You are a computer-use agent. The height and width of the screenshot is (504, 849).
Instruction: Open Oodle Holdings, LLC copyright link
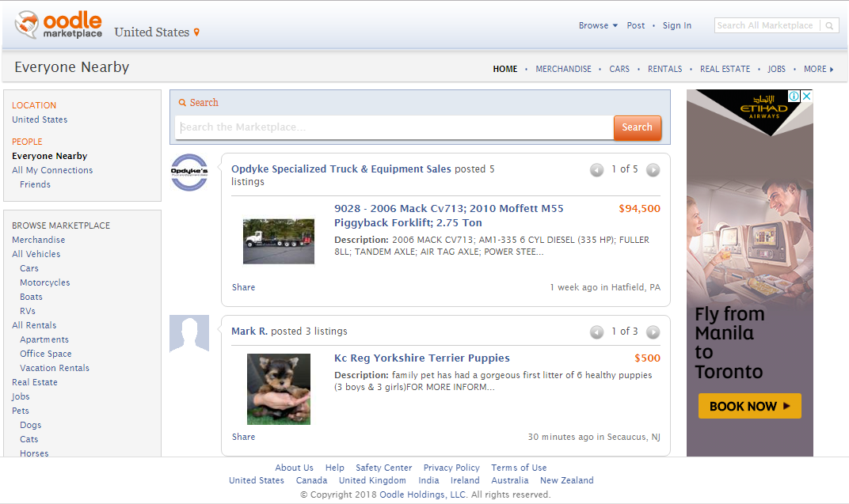click(x=423, y=495)
